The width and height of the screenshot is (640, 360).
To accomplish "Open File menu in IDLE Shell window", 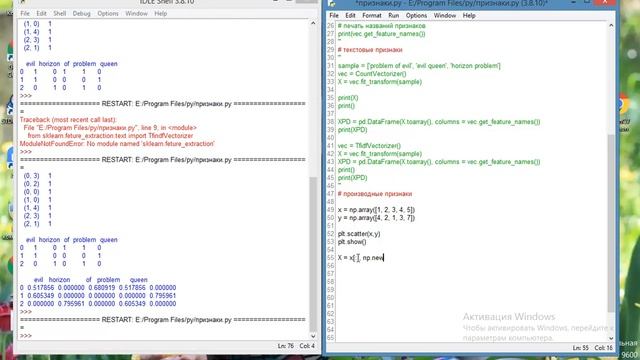I will [25, 13].
